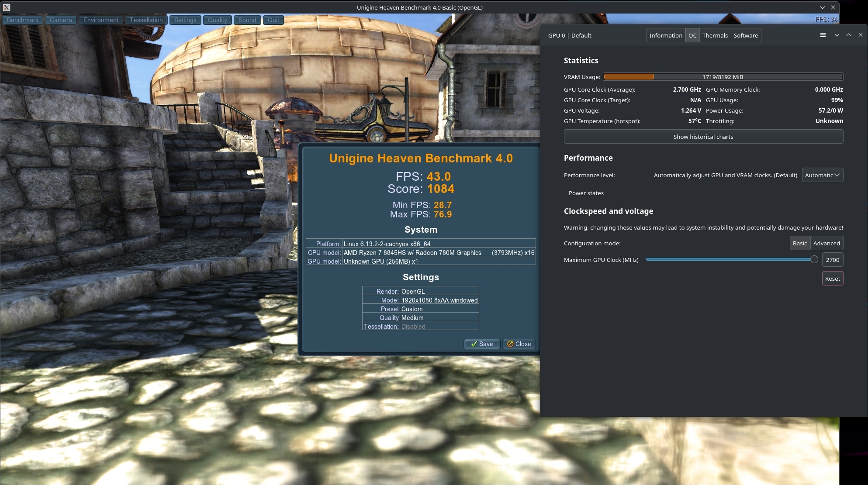The image size is (868, 485).
Task: Close the GPU control panel window
Action: [860, 35]
